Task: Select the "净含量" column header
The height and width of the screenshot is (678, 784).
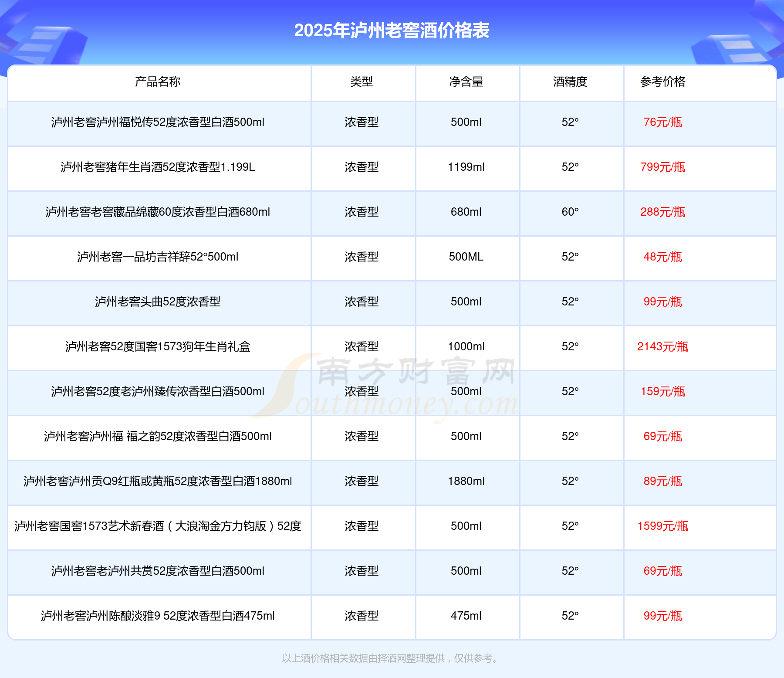Action: (x=466, y=81)
